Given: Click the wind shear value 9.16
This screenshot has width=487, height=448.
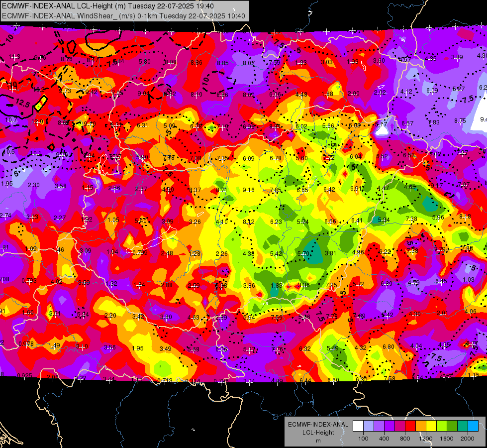Looking at the screenshot, I should coord(248,190).
